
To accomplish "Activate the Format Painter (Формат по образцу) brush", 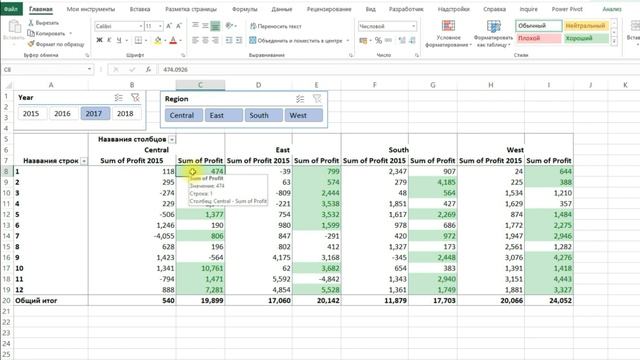I will tap(31, 44).
